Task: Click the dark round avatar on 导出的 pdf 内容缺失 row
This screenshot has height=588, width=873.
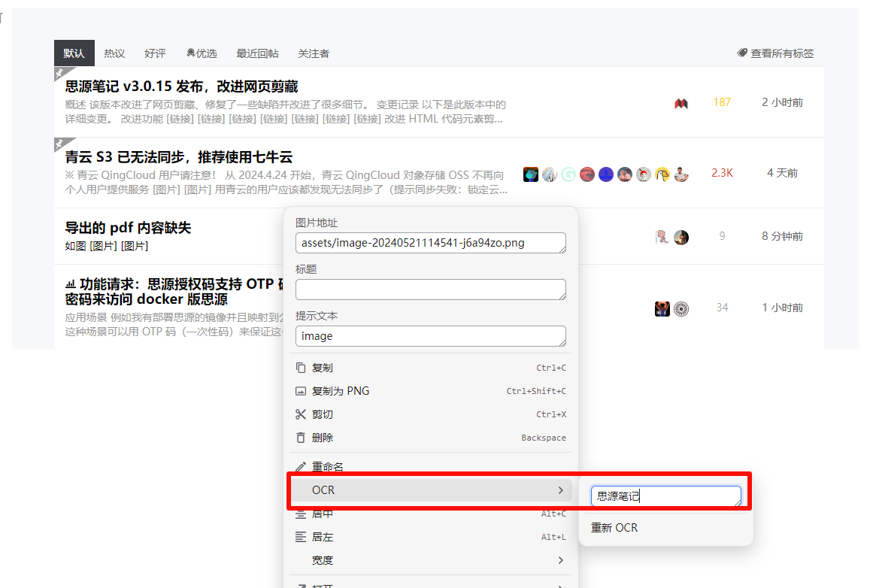Action: 681,237
